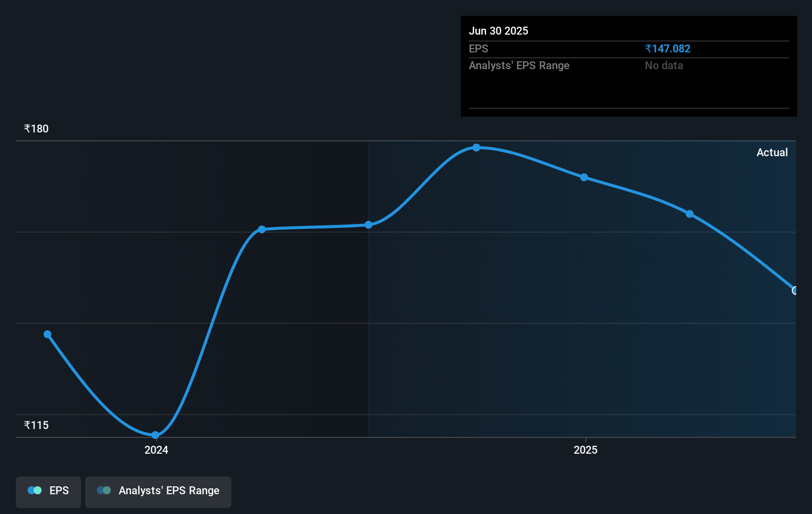Click the EPS legend color dots
This screenshot has height=514, width=812.
(35, 490)
